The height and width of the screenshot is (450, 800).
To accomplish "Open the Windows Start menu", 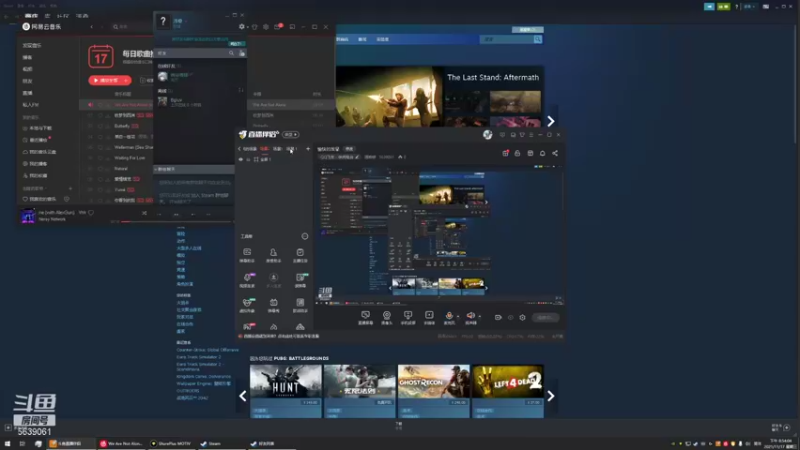I will point(7,444).
